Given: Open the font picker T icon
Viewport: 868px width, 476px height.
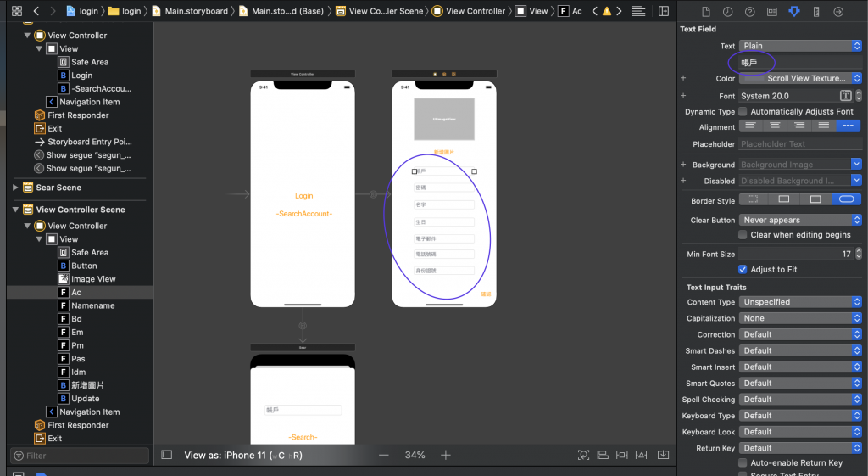Looking at the screenshot, I should (x=845, y=96).
